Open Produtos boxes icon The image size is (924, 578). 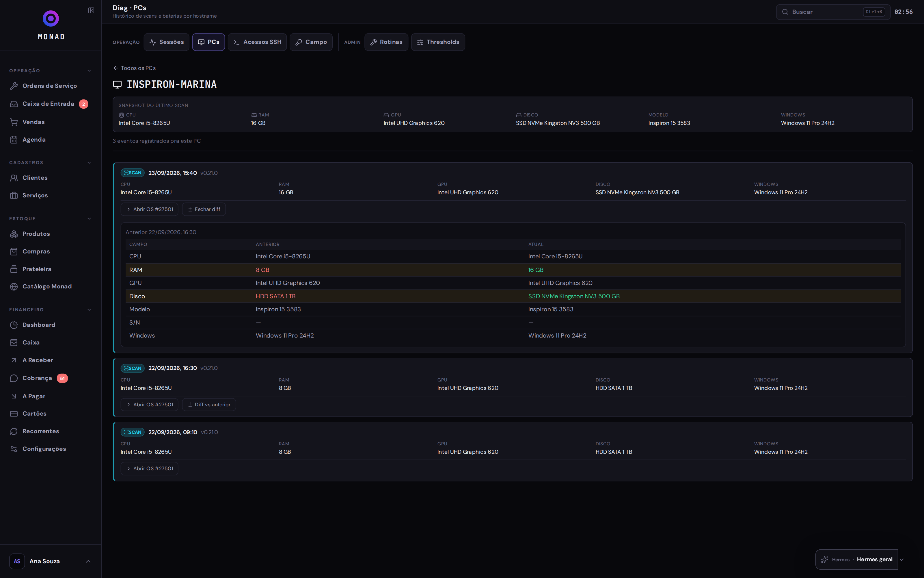coord(14,234)
